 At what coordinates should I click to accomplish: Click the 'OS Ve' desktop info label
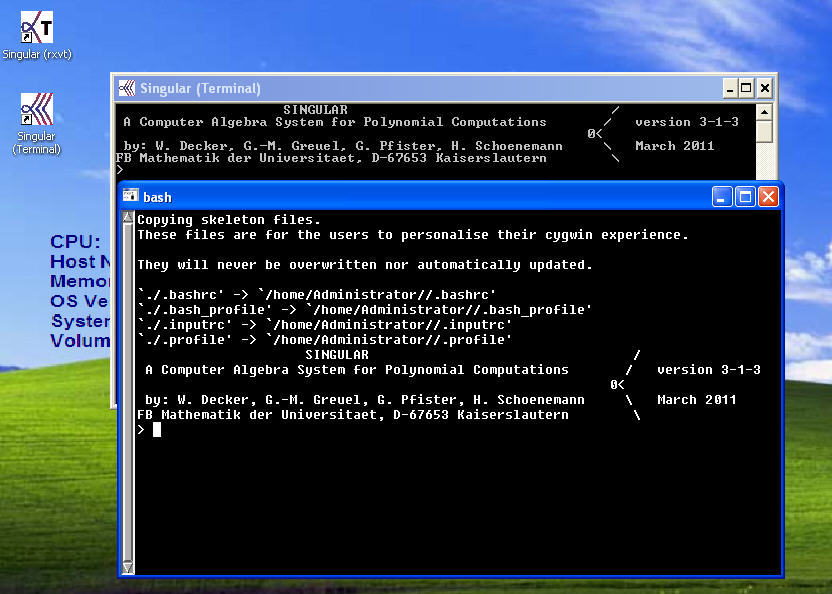(x=79, y=301)
